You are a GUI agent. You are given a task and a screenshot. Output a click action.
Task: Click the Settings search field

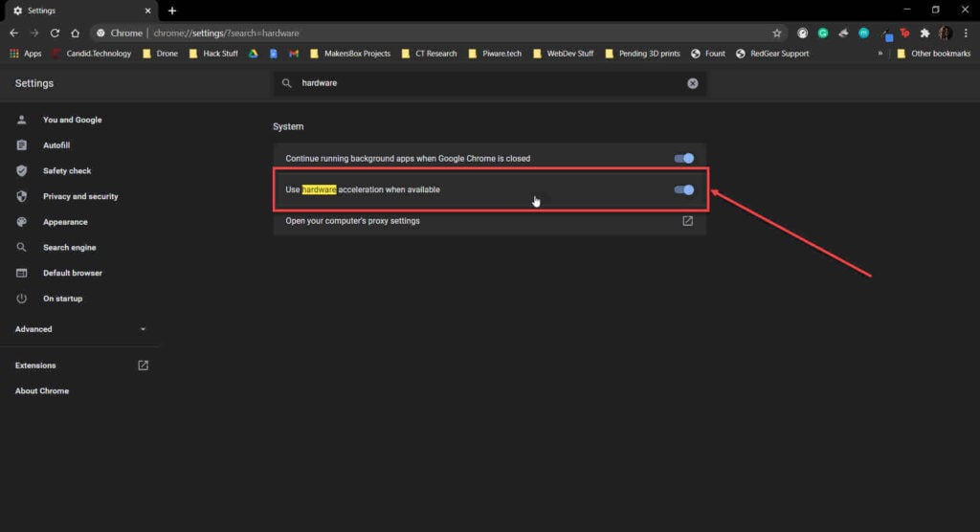489,83
